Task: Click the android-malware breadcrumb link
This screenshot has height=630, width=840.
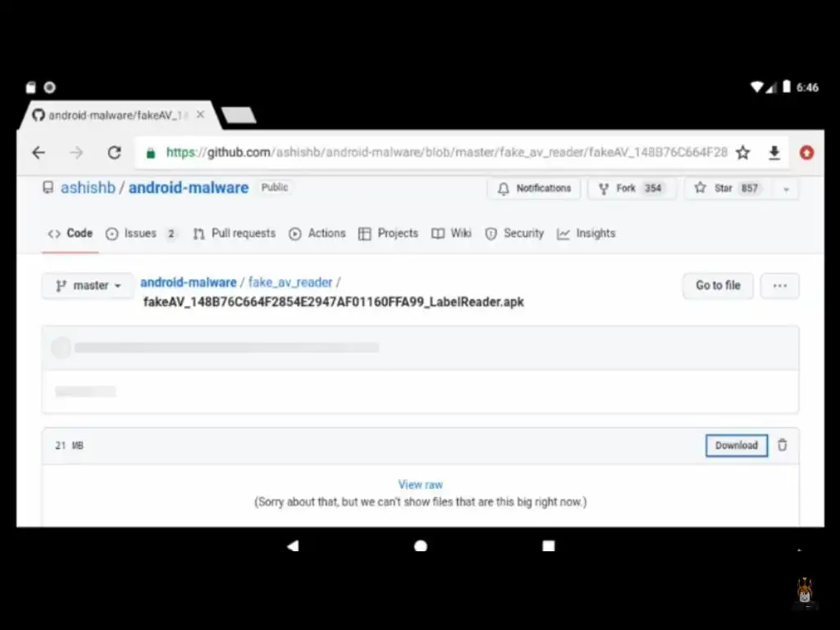Action: tap(189, 282)
